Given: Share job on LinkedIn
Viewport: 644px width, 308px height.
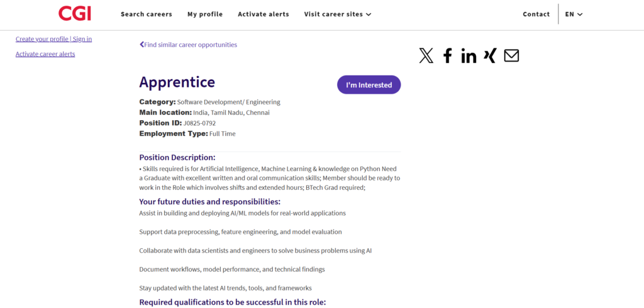Looking at the screenshot, I should tap(469, 56).
